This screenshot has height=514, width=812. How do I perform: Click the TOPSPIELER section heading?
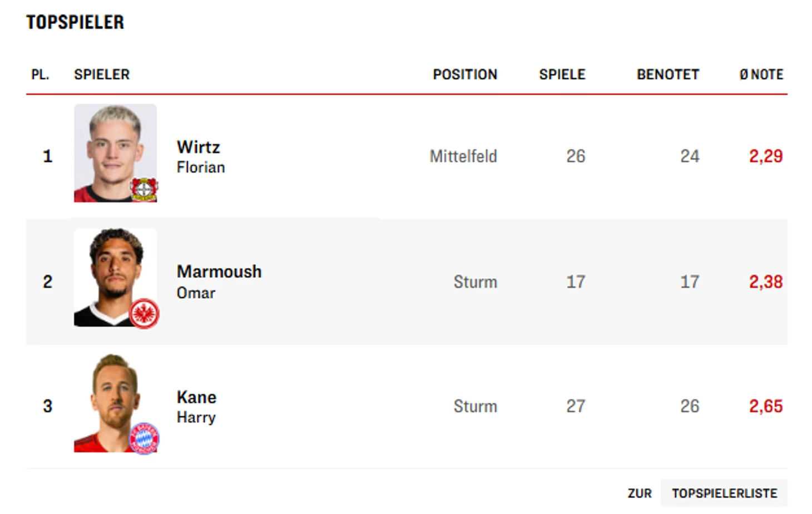pos(75,22)
